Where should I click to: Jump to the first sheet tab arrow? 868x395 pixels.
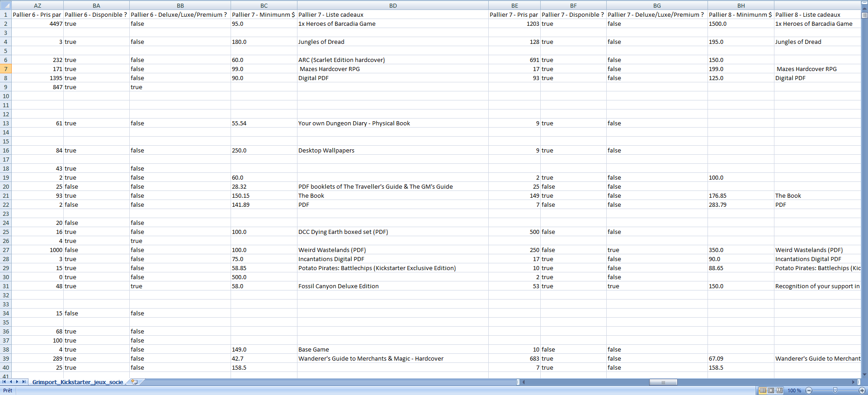[x=4, y=382]
